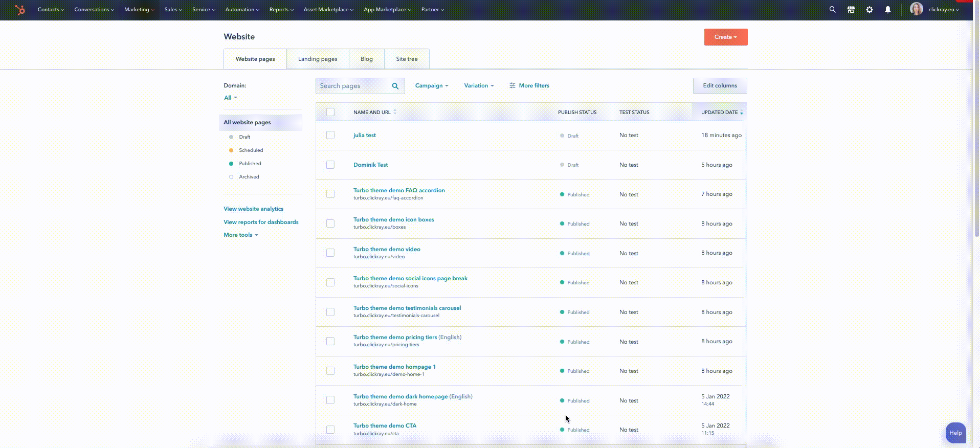Check the box for Dominik Test
980x448 pixels.
pyautogui.click(x=330, y=165)
